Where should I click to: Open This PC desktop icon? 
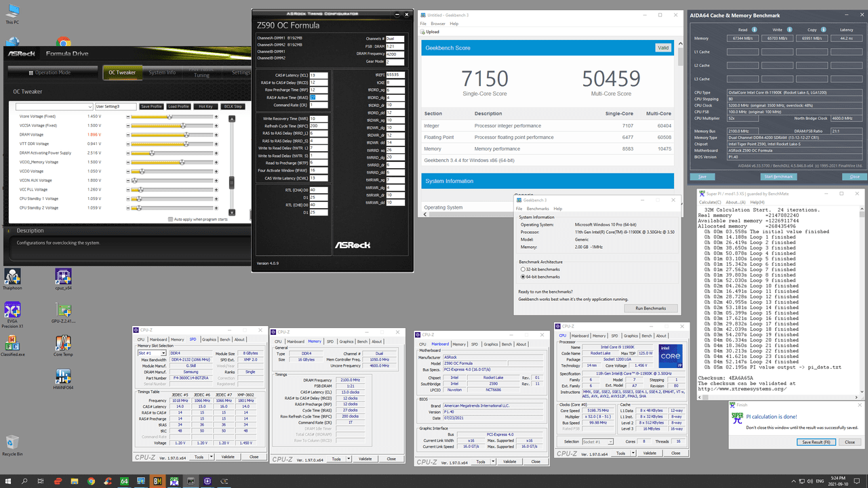pyautogui.click(x=12, y=14)
